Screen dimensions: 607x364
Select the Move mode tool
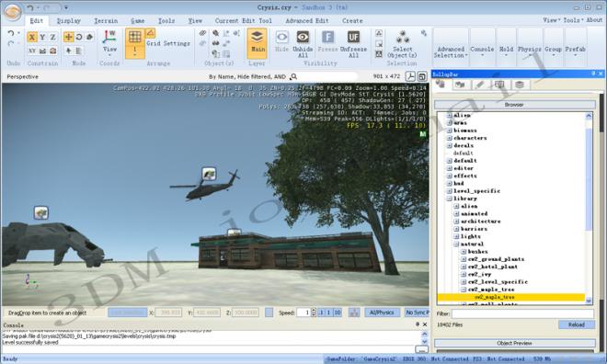tap(69, 37)
